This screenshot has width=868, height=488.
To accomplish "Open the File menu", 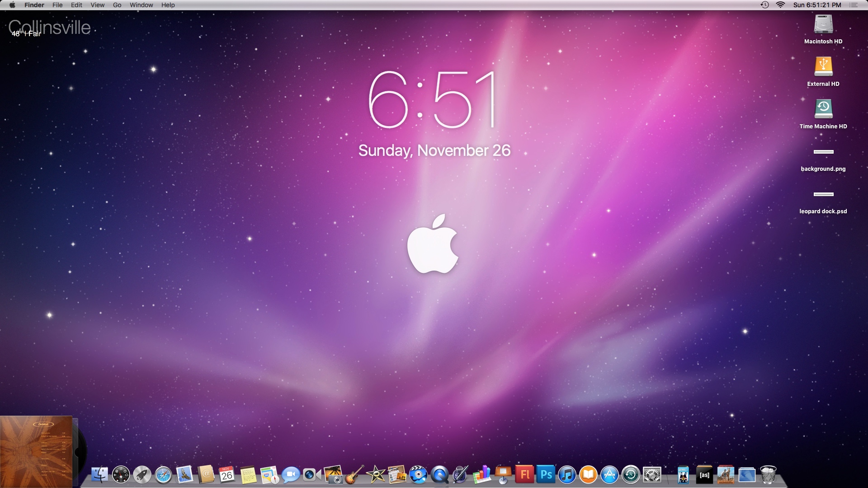I will click(x=57, y=5).
